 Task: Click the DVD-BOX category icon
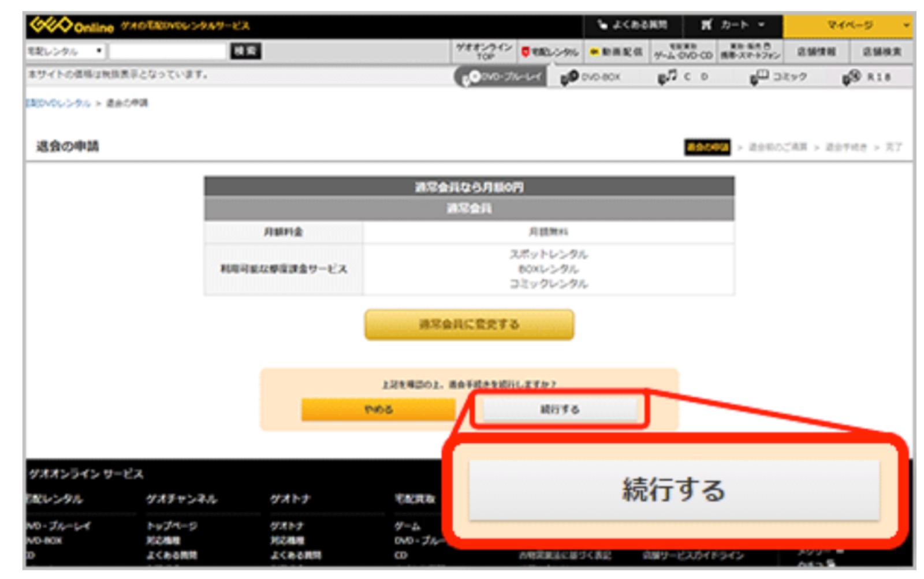pos(569,77)
